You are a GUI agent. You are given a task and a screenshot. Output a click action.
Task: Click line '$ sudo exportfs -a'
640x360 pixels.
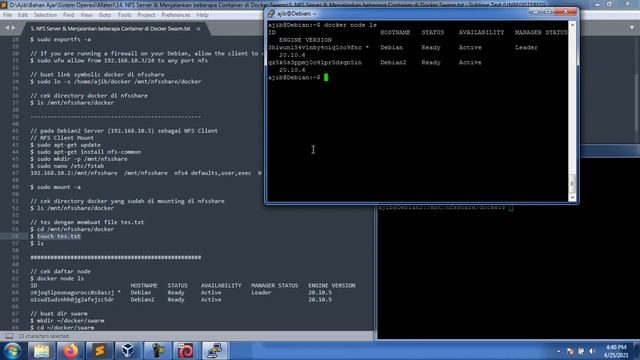(x=60, y=40)
